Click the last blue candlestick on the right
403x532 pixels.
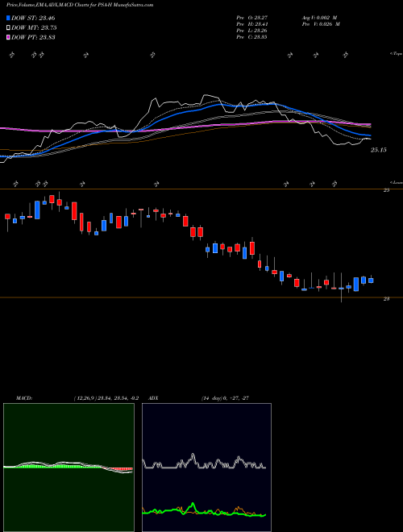tap(371, 281)
